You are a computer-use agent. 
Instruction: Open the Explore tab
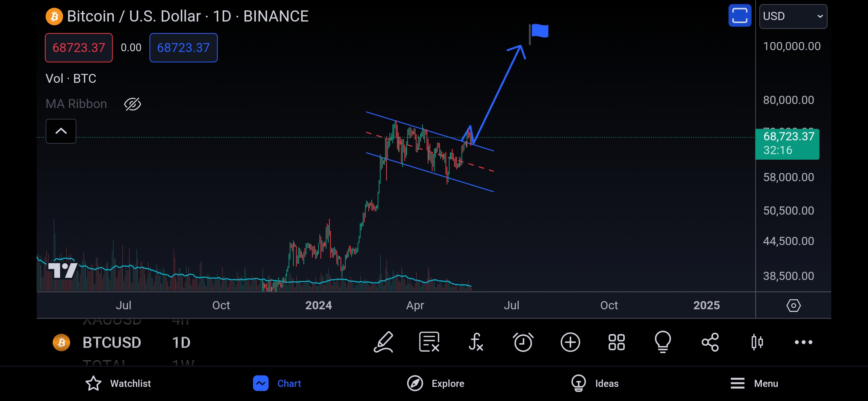pos(435,384)
